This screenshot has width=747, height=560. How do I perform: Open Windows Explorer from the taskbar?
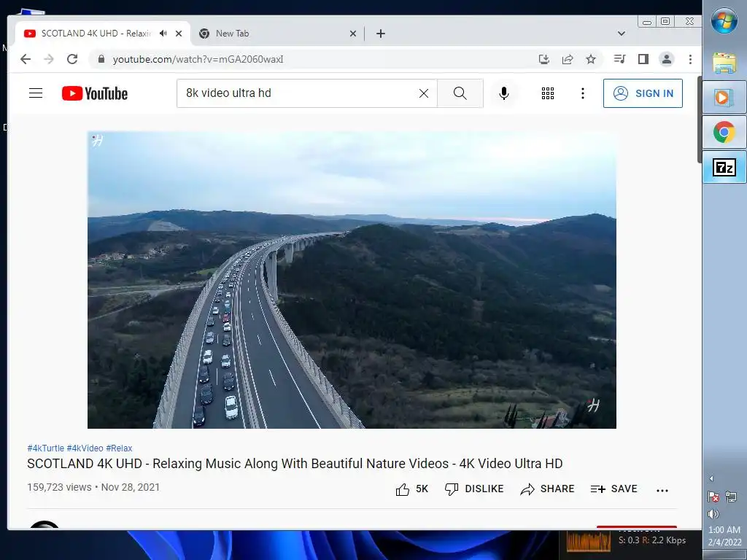coord(724,63)
